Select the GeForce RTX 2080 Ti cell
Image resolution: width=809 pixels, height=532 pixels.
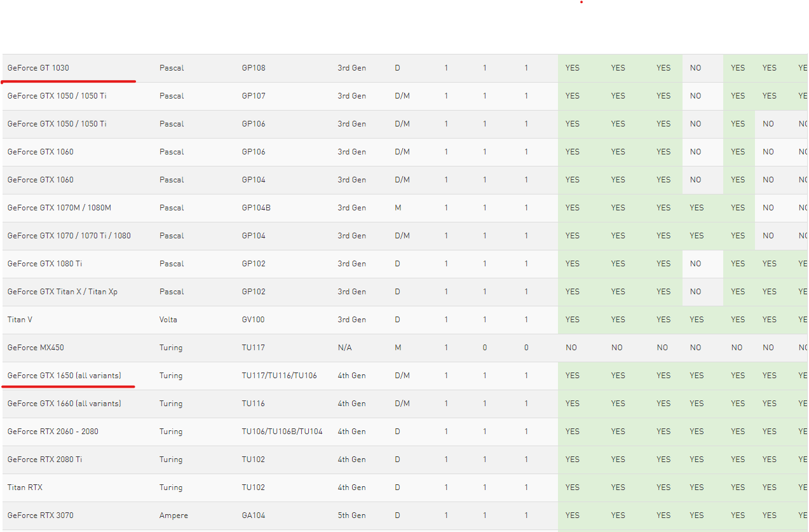point(44,460)
